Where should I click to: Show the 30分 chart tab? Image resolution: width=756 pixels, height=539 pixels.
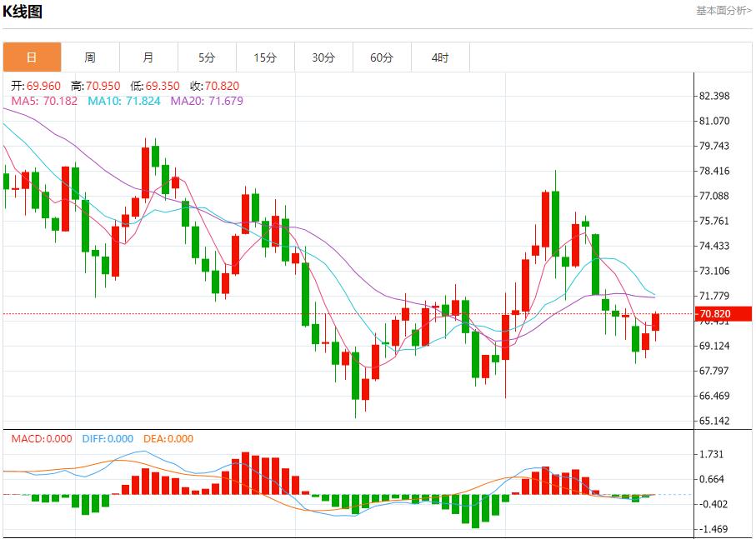point(323,57)
